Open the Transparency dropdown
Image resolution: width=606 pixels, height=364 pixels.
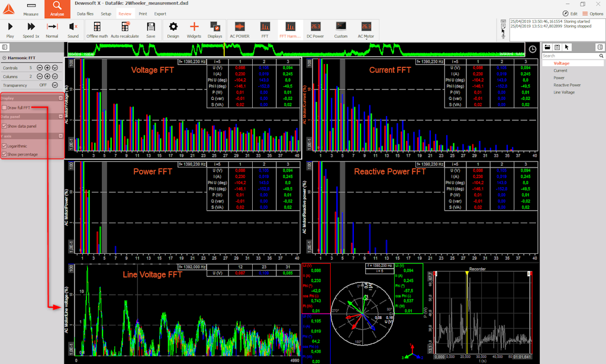pos(55,85)
